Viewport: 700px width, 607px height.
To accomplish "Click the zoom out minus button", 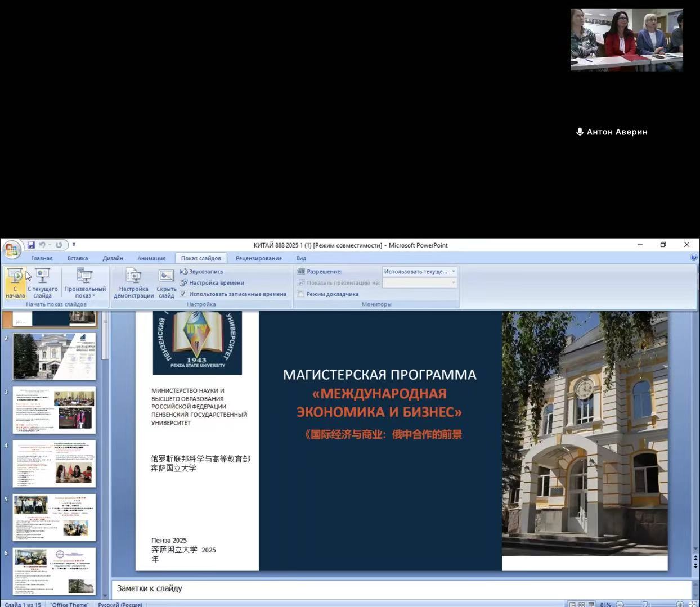I will 620,604.
